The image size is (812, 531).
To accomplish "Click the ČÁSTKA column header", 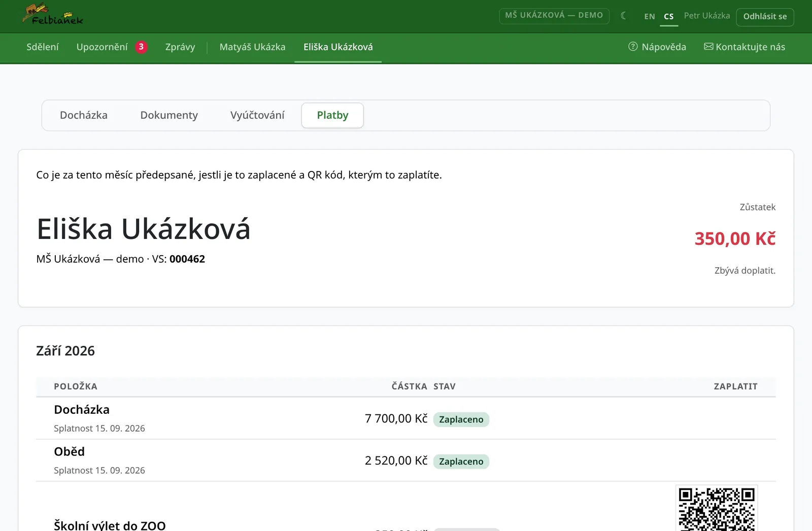I will [x=409, y=386].
